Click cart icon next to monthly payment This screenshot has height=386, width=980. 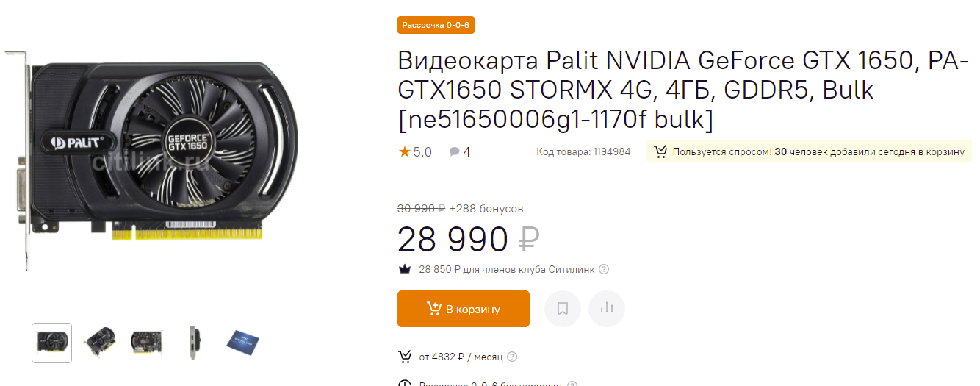[405, 357]
